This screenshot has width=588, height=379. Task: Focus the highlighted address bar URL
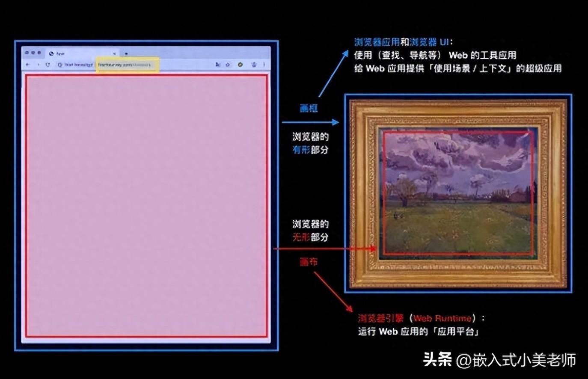click(x=128, y=65)
